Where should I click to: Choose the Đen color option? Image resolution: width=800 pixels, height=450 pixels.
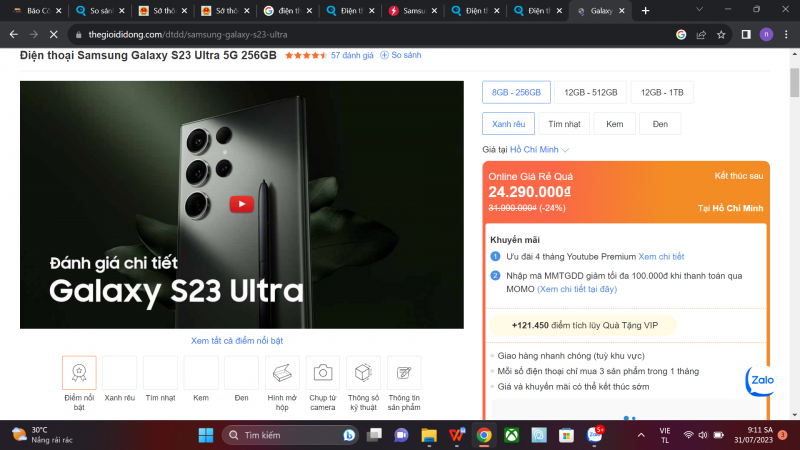click(x=660, y=124)
